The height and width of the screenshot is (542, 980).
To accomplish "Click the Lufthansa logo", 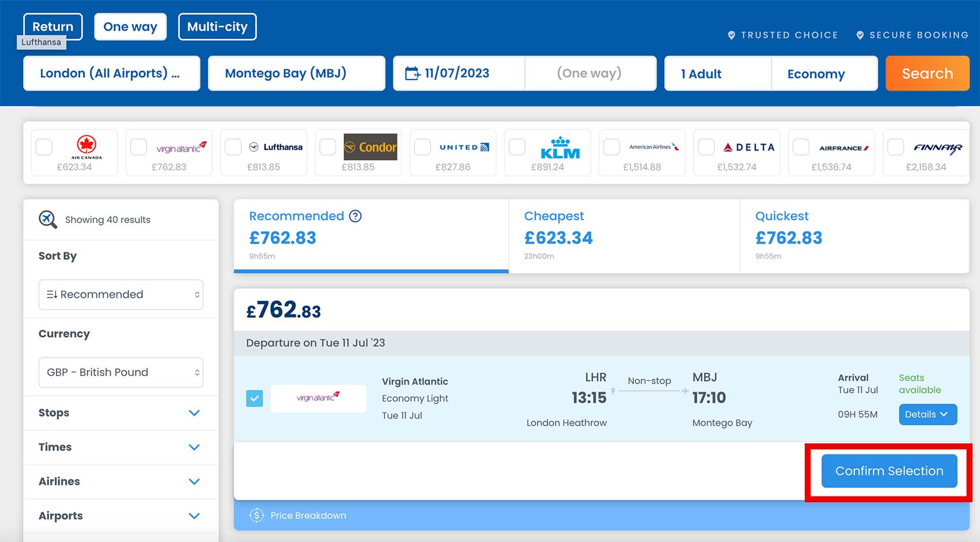I will tap(276, 147).
